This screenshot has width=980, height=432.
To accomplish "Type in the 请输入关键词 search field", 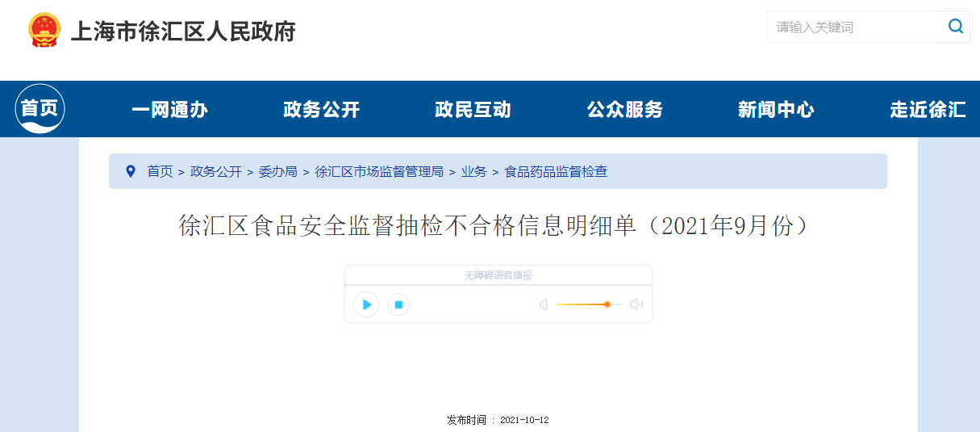I will (x=855, y=27).
